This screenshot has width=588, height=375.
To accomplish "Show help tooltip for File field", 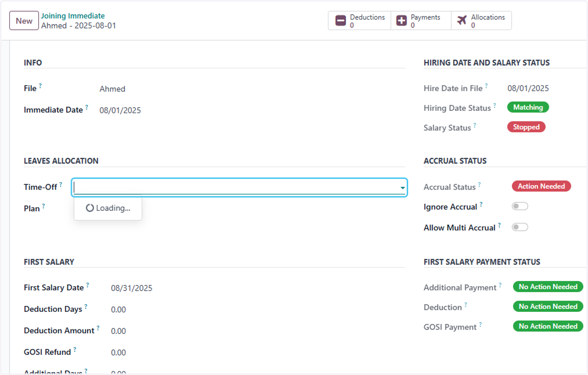I will pos(40,86).
